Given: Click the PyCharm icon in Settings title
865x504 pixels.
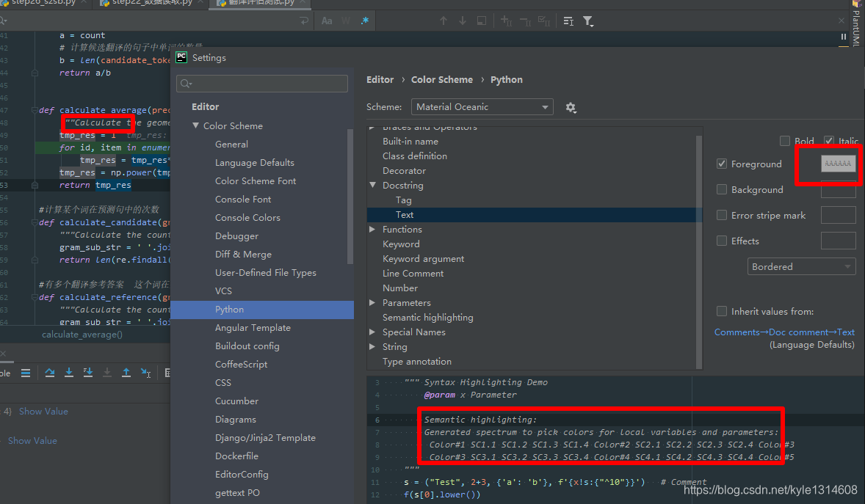Looking at the screenshot, I should (x=181, y=57).
